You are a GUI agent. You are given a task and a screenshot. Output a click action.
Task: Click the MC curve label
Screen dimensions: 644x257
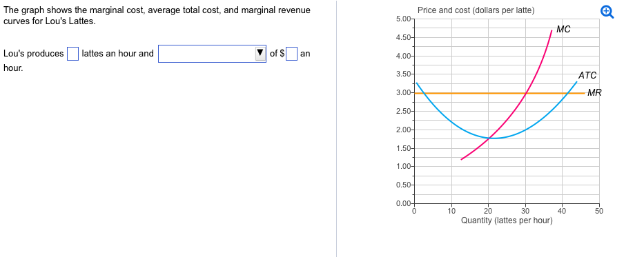click(x=563, y=30)
